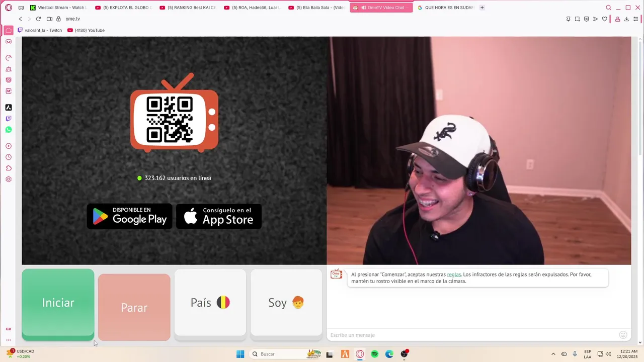Focus the Escribe un mensaje field
The width and height of the screenshot is (644, 362).
pos(473,335)
